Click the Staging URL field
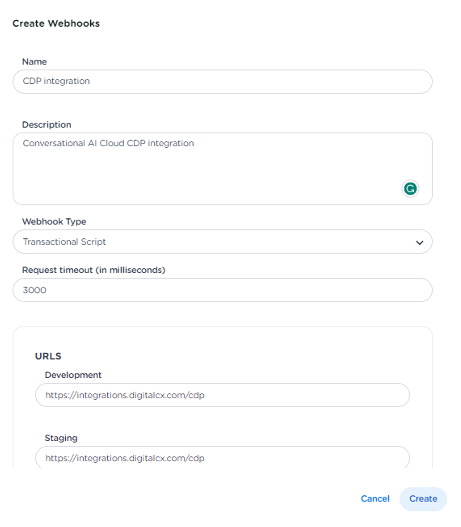 222,457
